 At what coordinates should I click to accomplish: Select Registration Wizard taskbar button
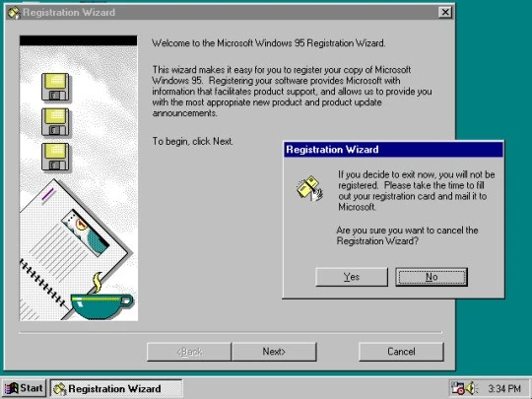click(x=116, y=388)
